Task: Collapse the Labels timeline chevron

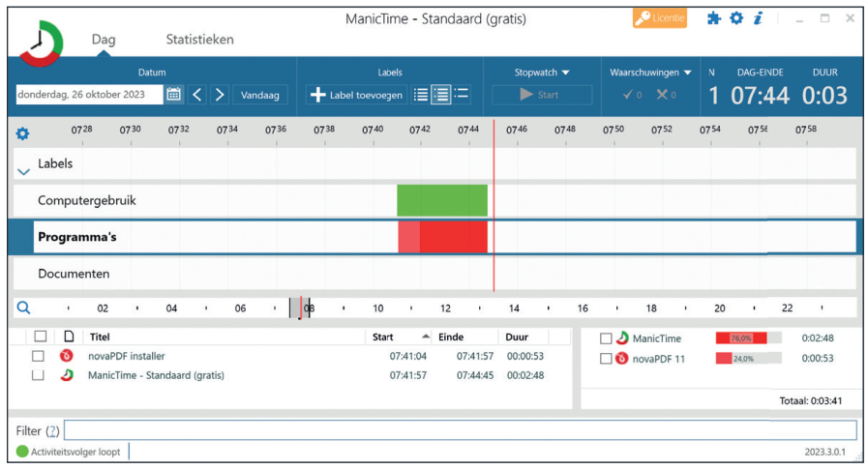Action: [x=23, y=171]
